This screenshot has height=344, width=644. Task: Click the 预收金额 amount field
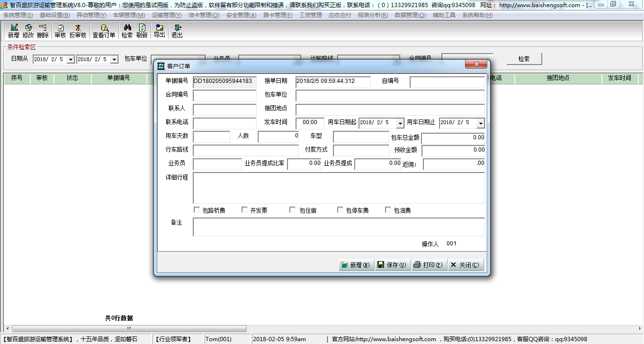pyautogui.click(x=453, y=151)
